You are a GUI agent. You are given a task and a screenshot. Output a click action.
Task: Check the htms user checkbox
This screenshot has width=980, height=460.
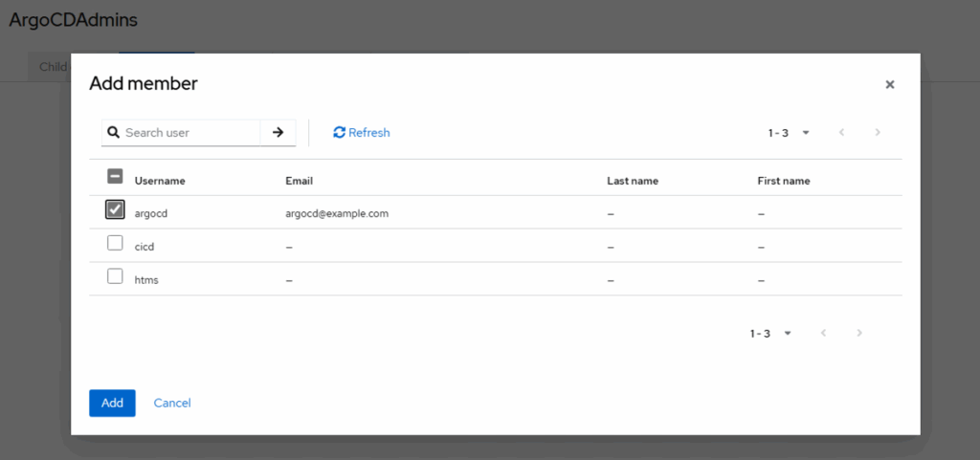tap(115, 275)
